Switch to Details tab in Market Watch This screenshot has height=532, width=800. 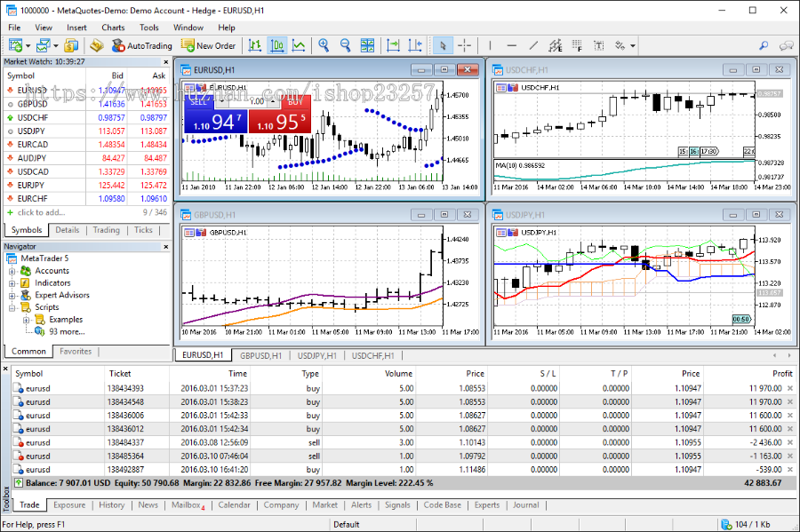tap(68, 230)
